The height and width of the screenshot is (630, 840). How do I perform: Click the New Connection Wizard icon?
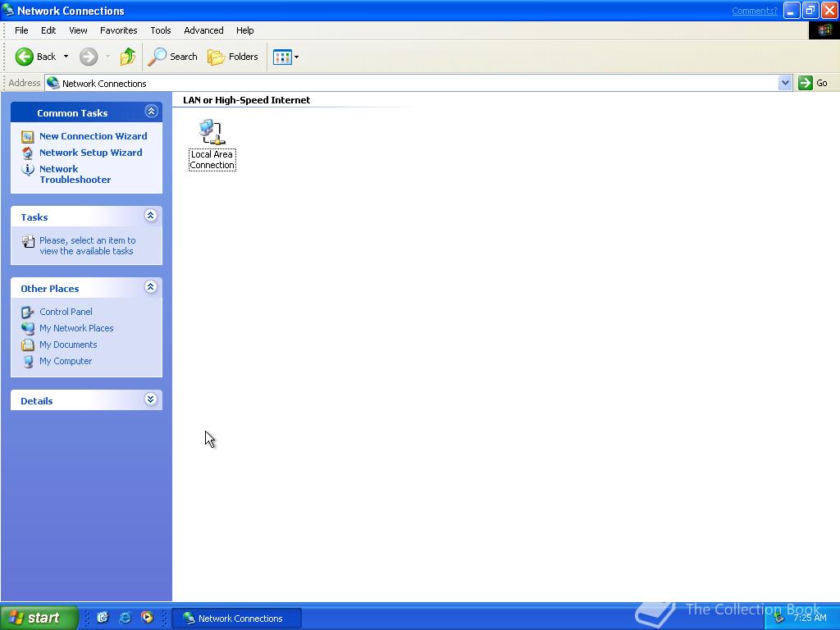tap(27, 137)
